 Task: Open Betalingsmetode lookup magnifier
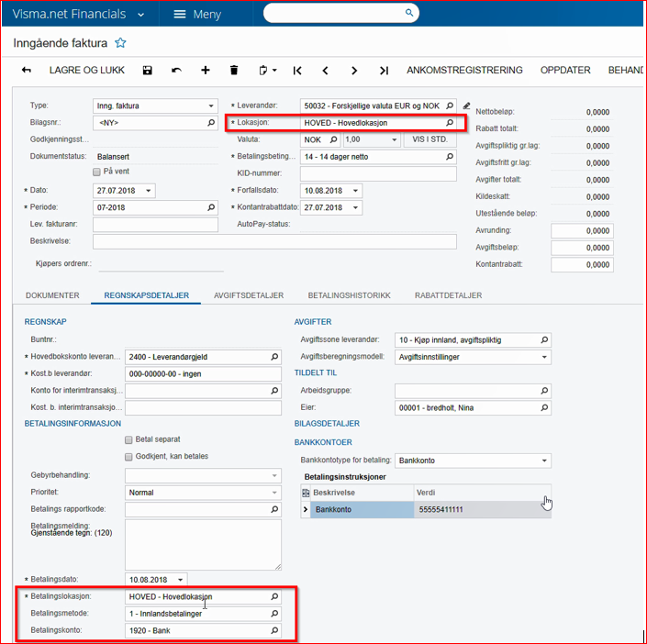(x=274, y=613)
